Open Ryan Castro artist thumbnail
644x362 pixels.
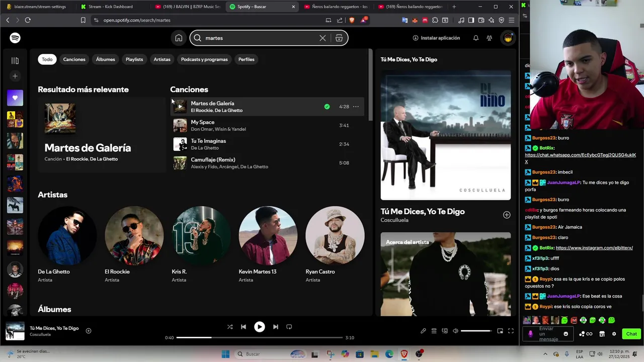[x=335, y=235]
